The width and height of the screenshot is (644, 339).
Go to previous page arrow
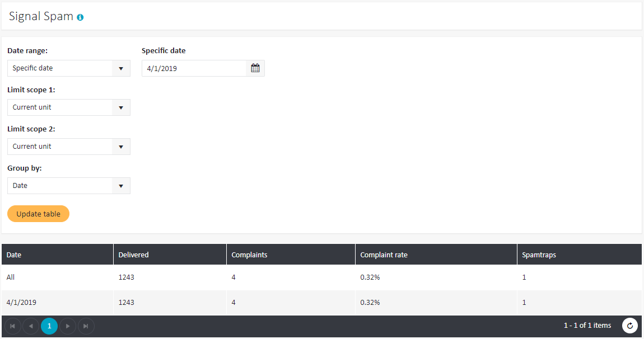coord(31,326)
